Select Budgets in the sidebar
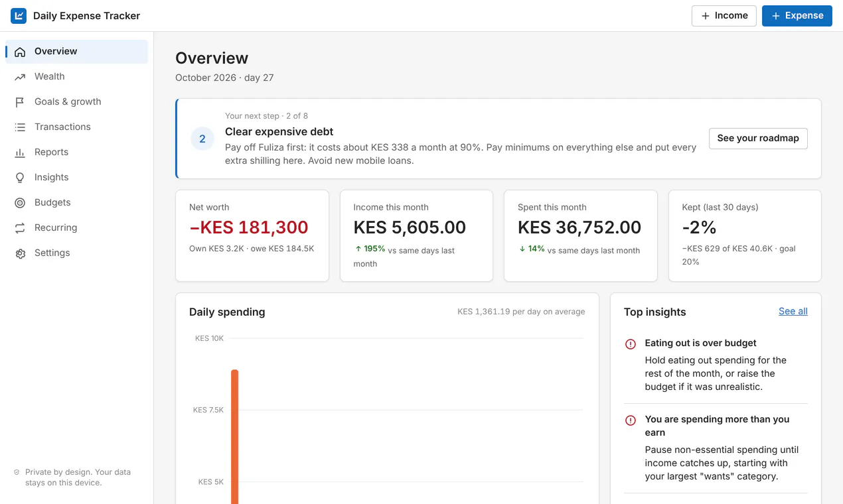 tap(76, 203)
